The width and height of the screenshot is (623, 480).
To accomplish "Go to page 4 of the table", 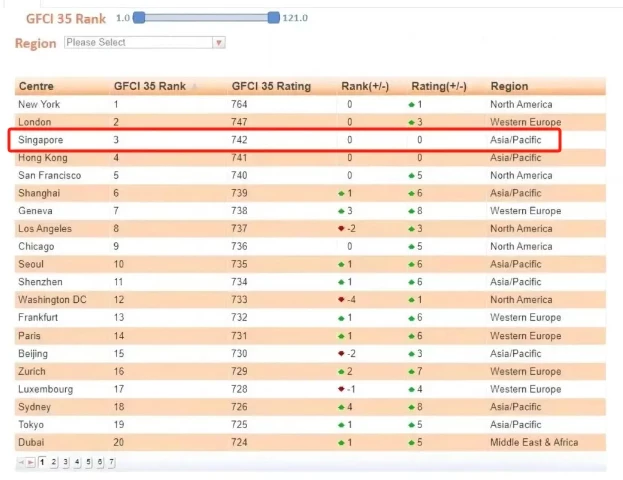I will pyautogui.click(x=77, y=462).
